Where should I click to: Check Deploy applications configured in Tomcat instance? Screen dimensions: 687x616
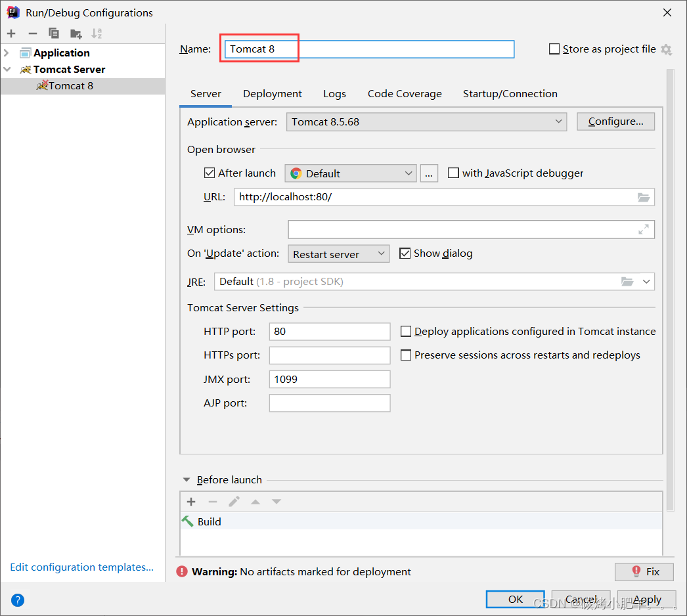[406, 331]
